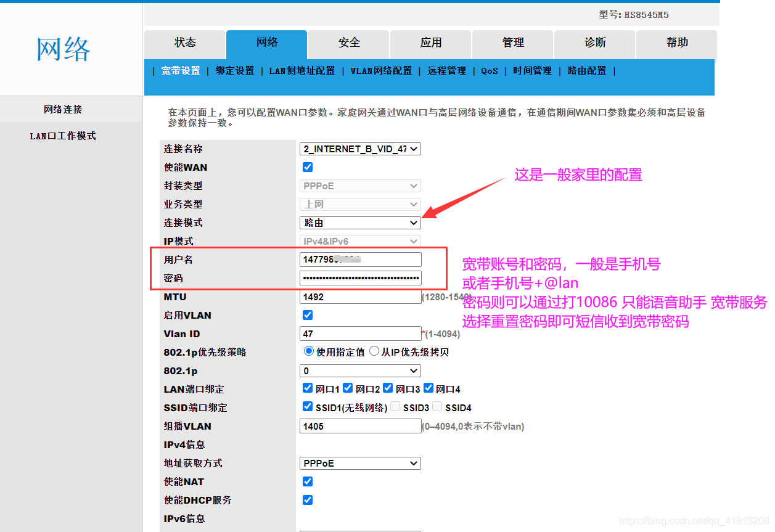This screenshot has width=775, height=532.
Task: Open the 状态 tab
Action: [185, 43]
